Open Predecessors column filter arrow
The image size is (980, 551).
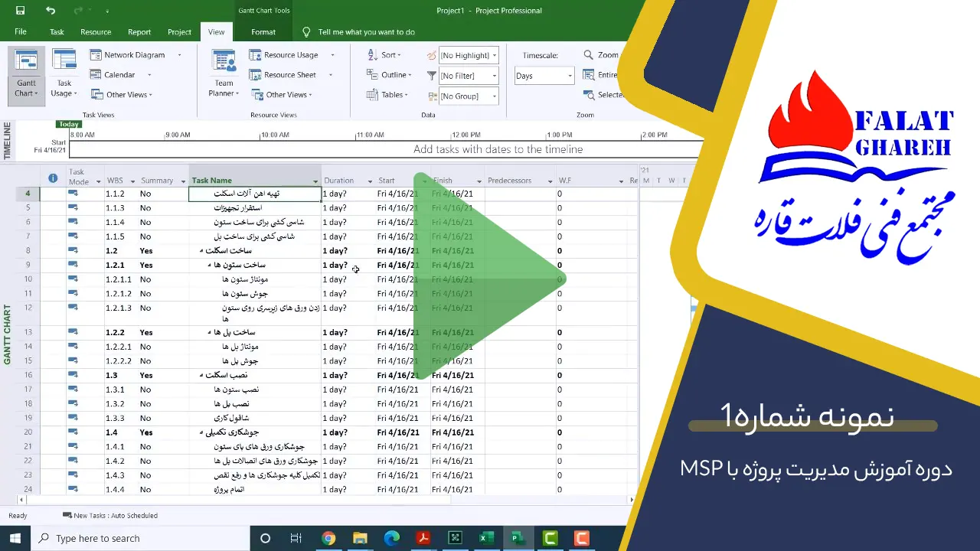click(x=550, y=181)
